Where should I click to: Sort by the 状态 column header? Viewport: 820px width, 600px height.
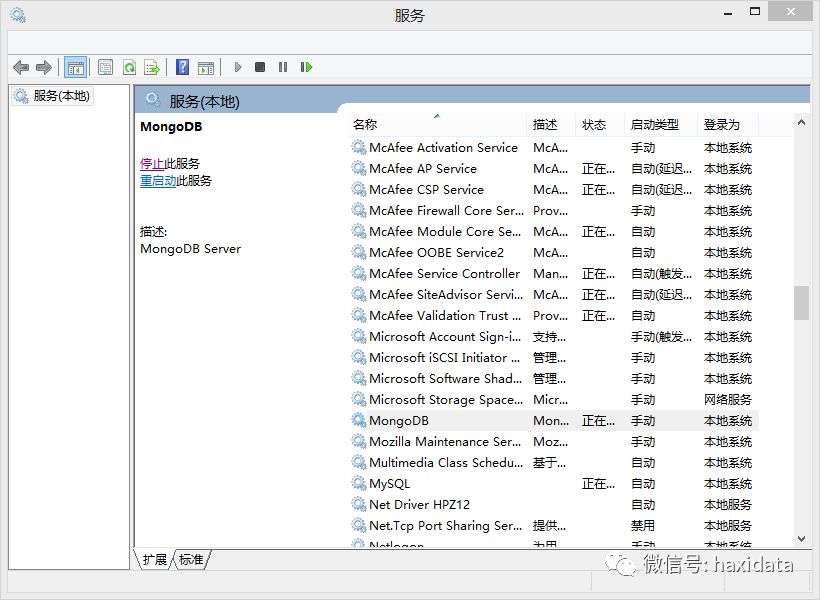(x=600, y=124)
